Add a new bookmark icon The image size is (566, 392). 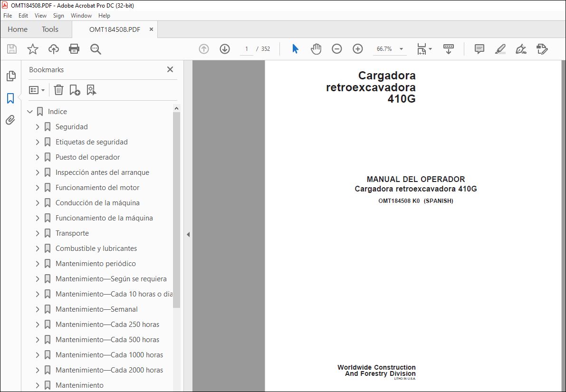[x=75, y=90]
